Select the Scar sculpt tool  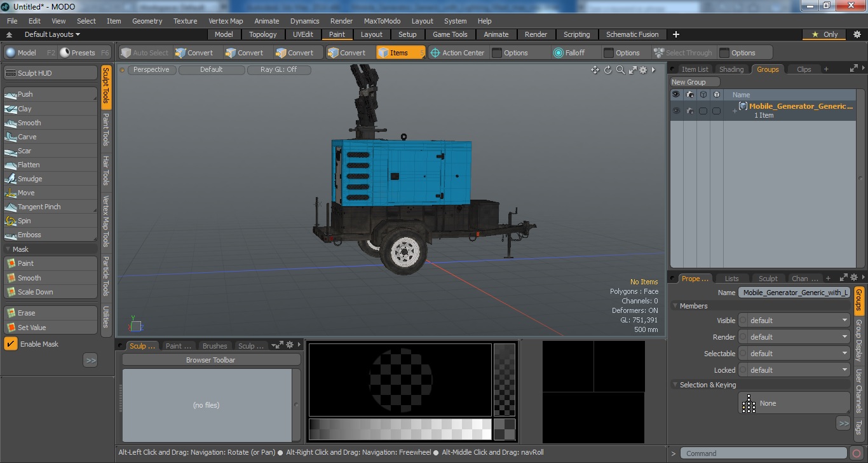pyautogui.click(x=50, y=151)
